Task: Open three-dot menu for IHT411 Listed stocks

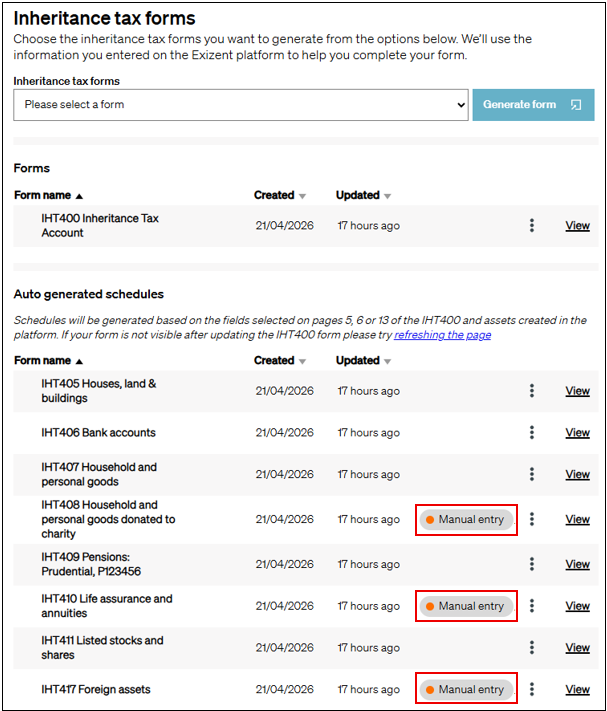Action: (532, 648)
